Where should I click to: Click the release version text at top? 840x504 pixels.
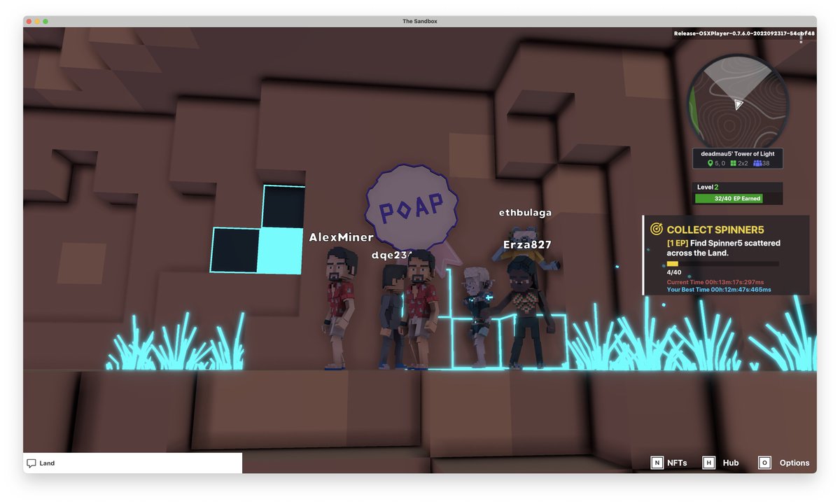pos(743,33)
